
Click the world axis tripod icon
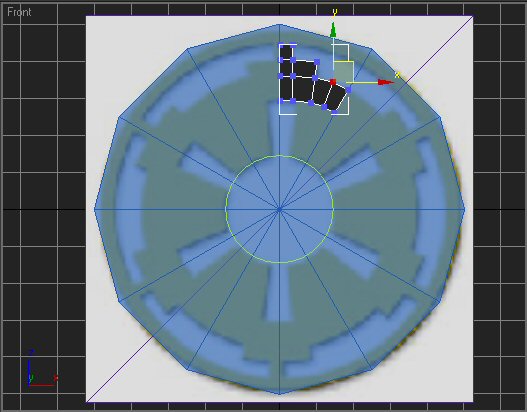pyautogui.click(x=42, y=369)
